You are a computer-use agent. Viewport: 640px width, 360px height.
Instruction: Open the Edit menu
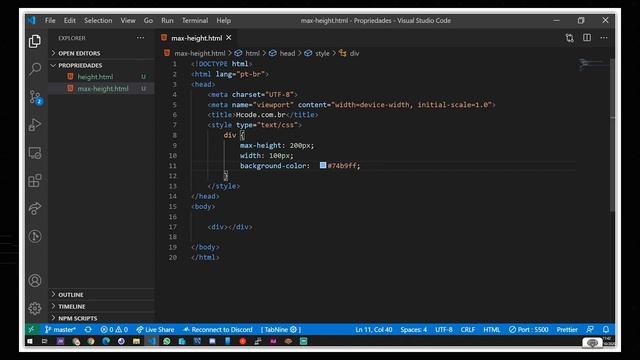[69, 20]
